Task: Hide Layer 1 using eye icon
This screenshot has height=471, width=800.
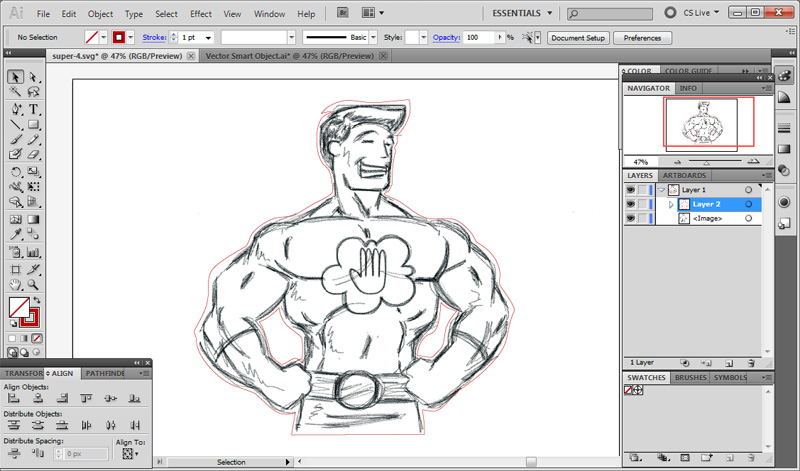Action: pyautogui.click(x=631, y=190)
